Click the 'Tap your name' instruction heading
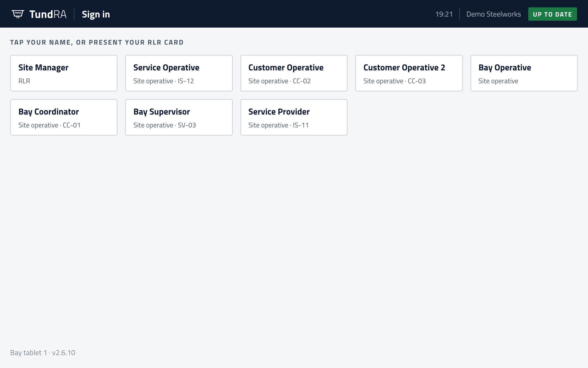588x368 pixels. (97, 42)
